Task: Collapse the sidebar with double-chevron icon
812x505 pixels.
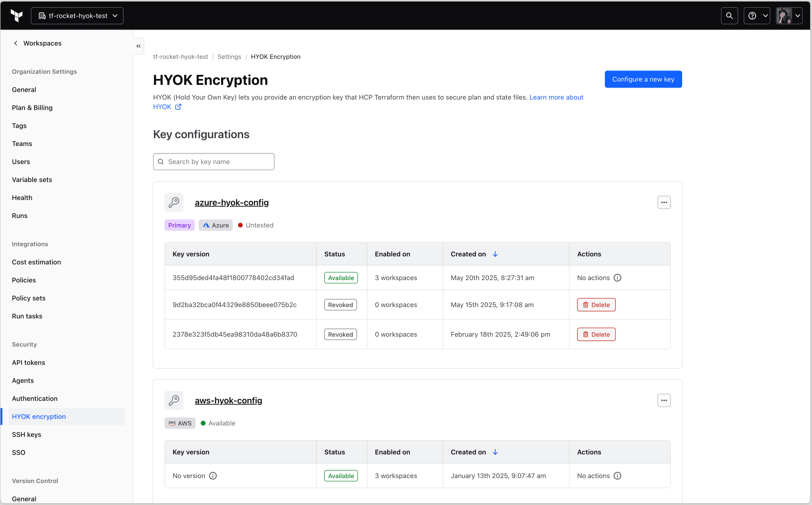Action: 138,46
